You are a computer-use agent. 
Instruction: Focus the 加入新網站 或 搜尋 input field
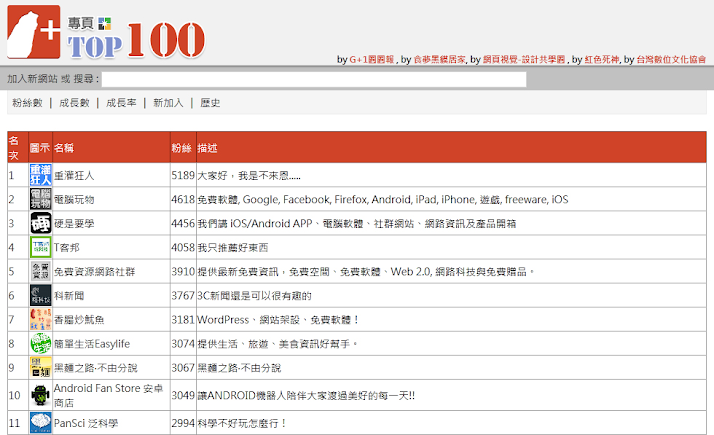(x=314, y=79)
